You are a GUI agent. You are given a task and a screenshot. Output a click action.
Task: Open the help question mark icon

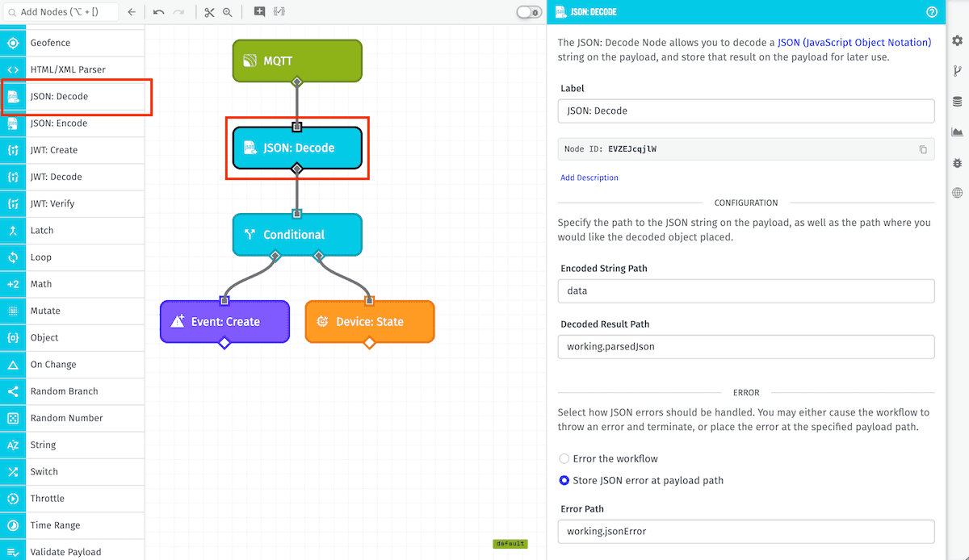931,12
